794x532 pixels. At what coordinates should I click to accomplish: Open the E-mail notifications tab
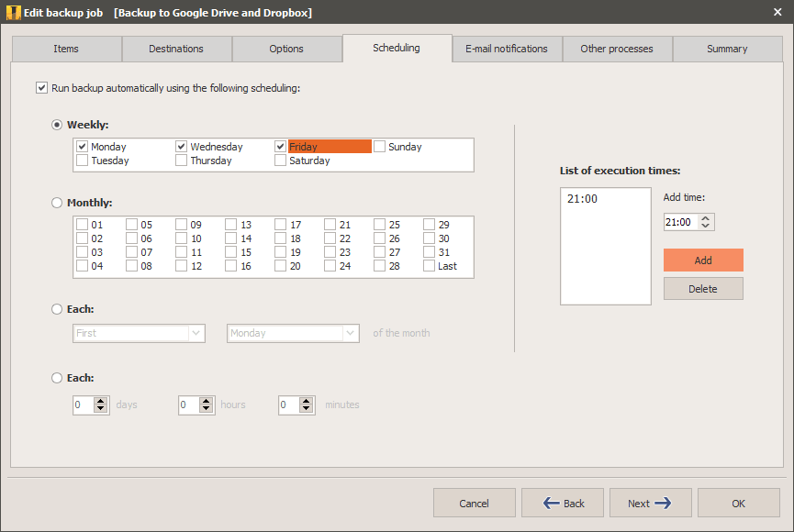click(507, 49)
